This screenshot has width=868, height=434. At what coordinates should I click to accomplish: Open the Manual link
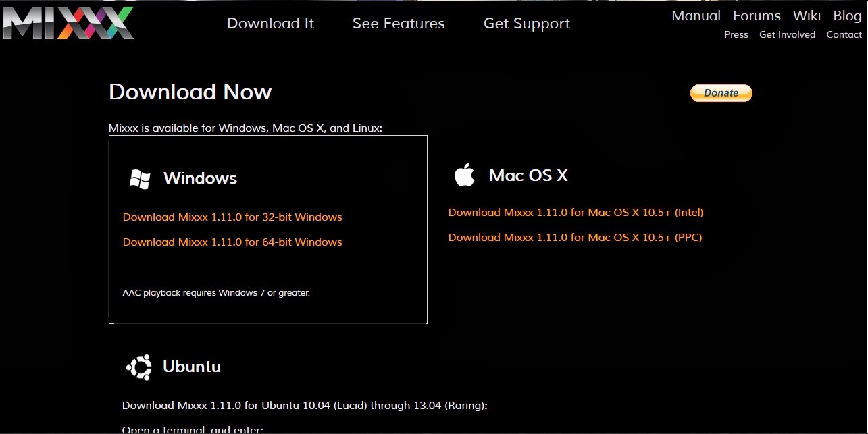696,16
